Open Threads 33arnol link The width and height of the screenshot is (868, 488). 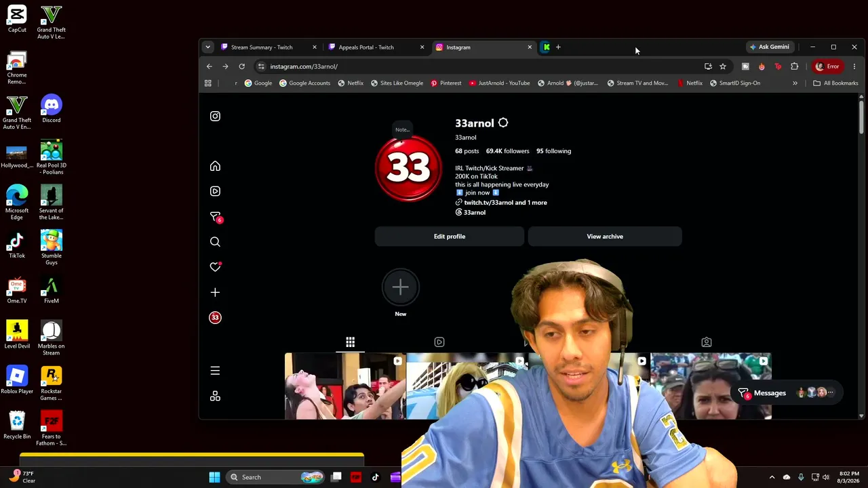pos(470,213)
